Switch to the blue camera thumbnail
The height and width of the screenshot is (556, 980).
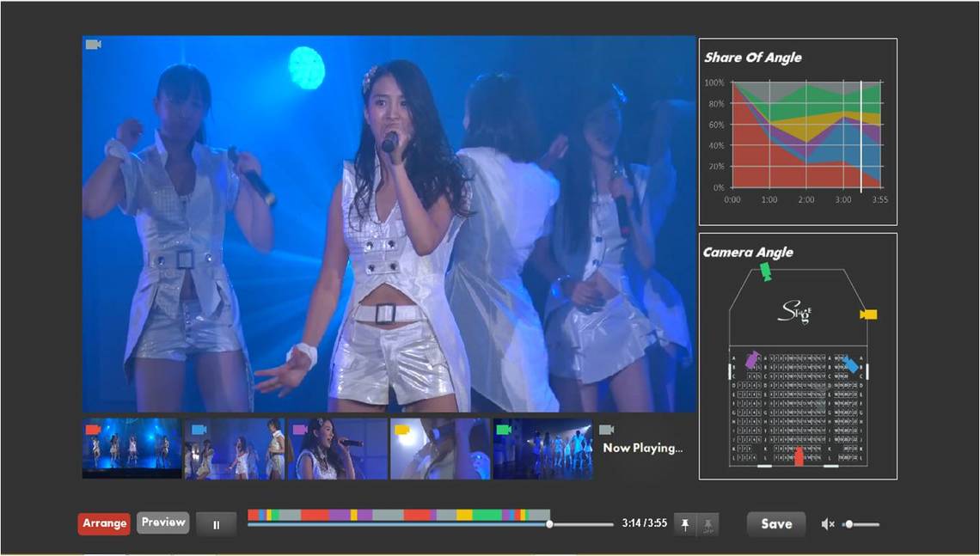[x=234, y=449]
